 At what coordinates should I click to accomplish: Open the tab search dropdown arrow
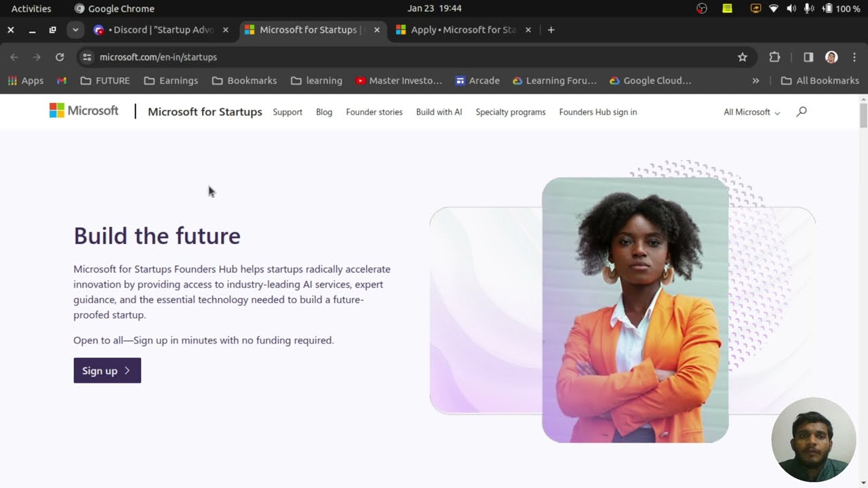click(75, 30)
